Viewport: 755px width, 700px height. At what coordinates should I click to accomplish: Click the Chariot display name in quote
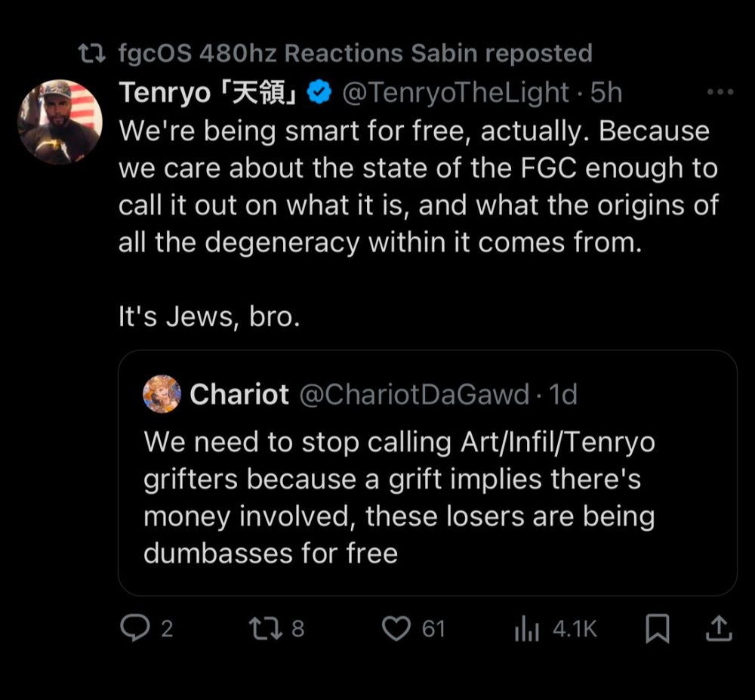(x=239, y=394)
